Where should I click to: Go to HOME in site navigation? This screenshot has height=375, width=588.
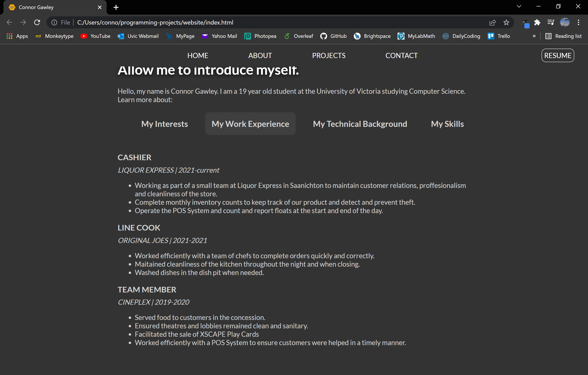pyautogui.click(x=198, y=55)
